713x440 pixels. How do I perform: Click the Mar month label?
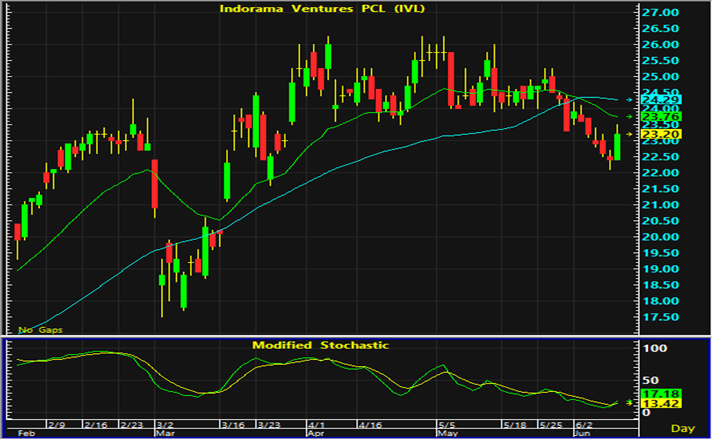(x=165, y=433)
